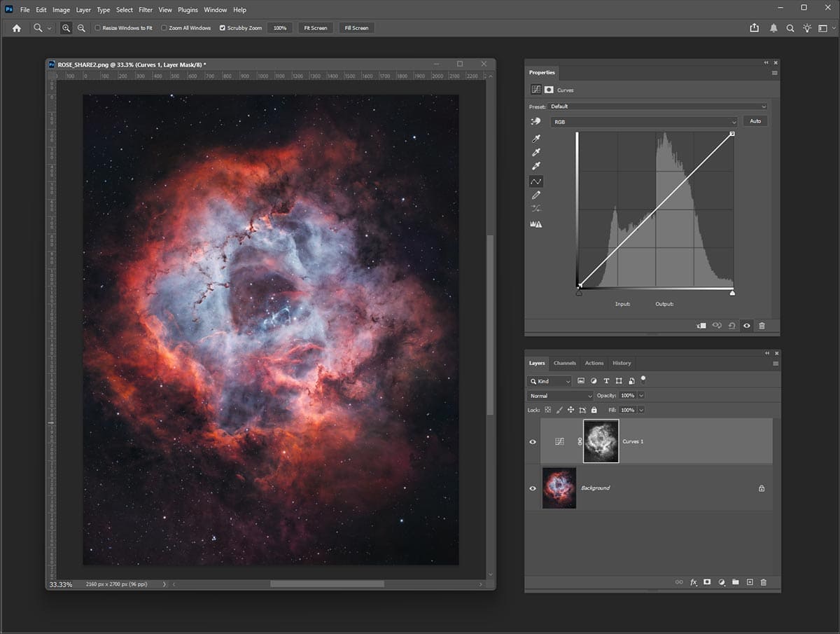Hide the Curves 1 layer
Viewport: 840px width, 634px height.
533,442
